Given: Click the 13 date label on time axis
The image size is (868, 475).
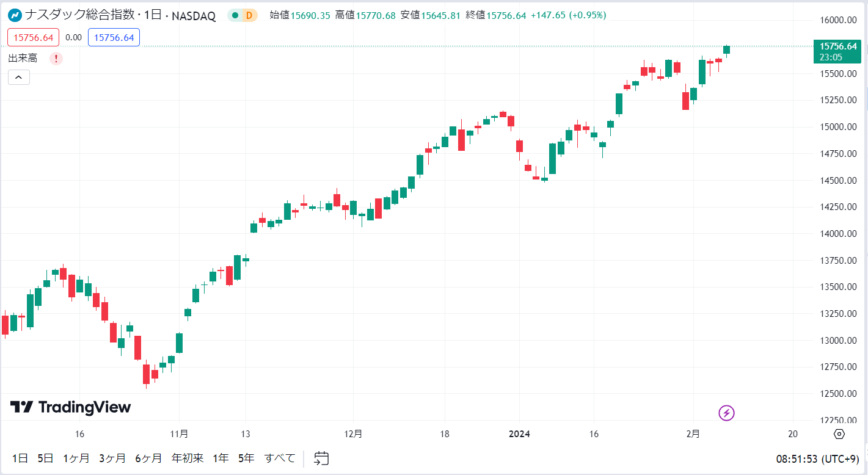Looking at the screenshot, I should click(246, 434).
